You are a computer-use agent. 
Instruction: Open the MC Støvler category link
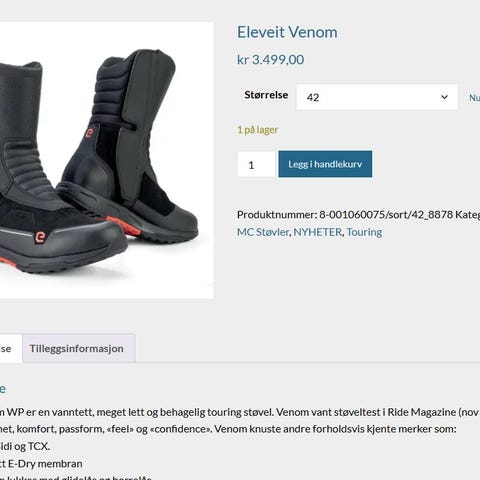coord(263,232)
